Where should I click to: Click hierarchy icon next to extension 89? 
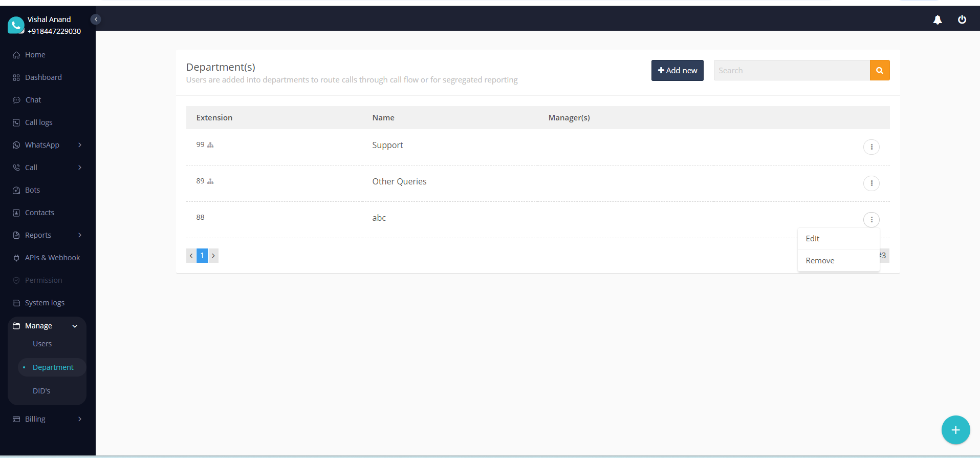coord(210,181)
